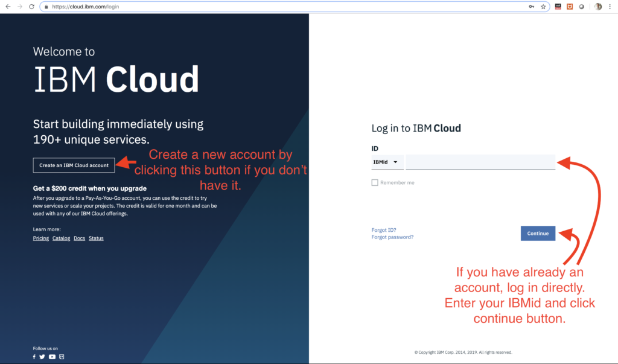Open IBM's Twitch channel icon
618x364 pixels.
(x=62, y=357)
